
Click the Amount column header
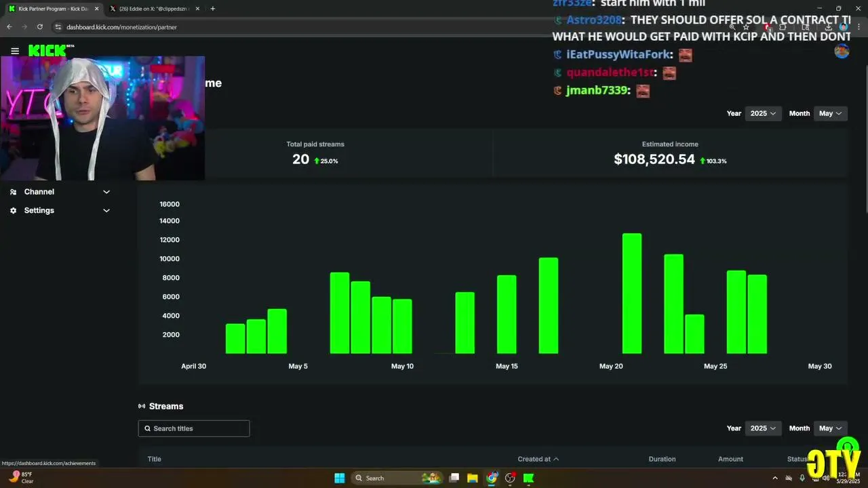[730, 459]
